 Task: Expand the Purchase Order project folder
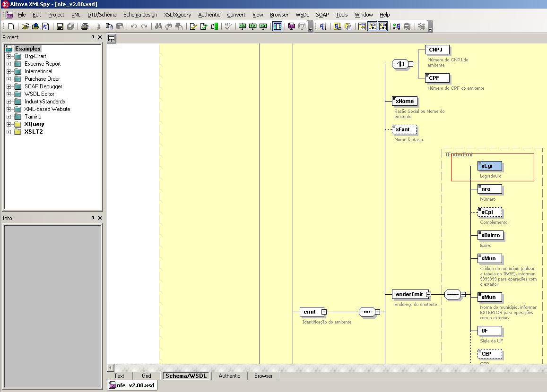(x=9, y=79)
